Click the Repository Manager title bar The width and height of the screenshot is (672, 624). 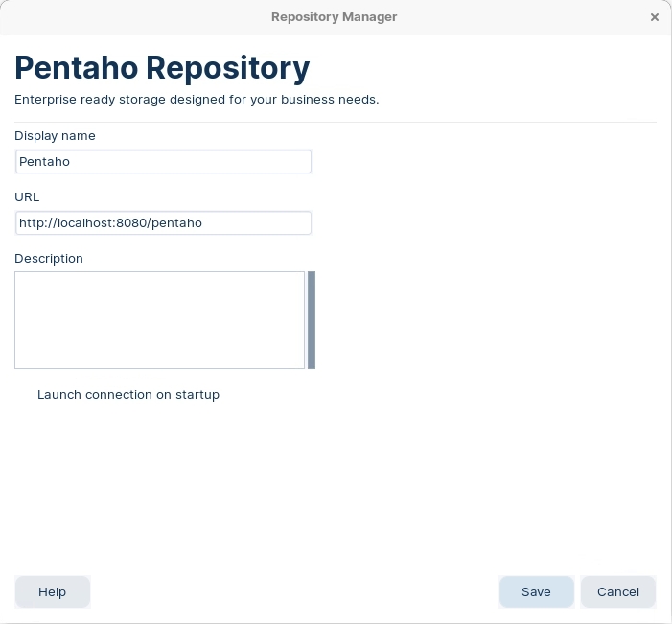335,17
